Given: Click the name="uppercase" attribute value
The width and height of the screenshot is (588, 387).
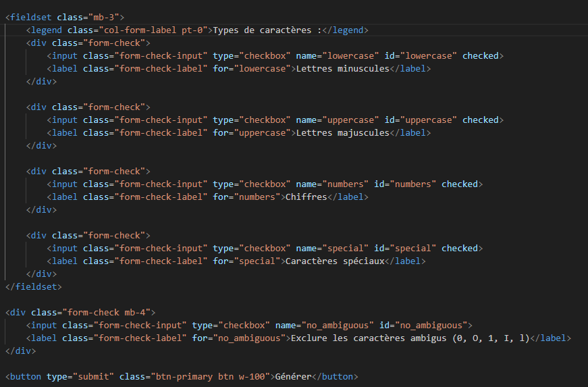Looking at the screenshot, I should point(350,120).
